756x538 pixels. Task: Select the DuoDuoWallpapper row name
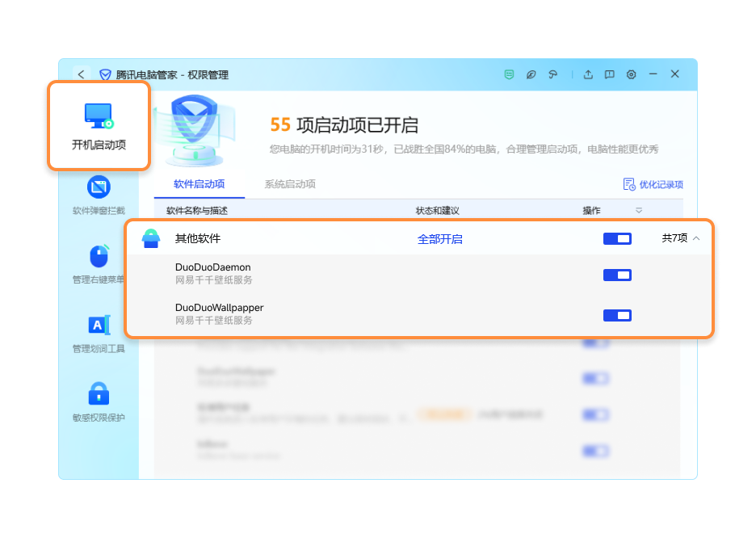pyautogui.click(x=220, y=308)
